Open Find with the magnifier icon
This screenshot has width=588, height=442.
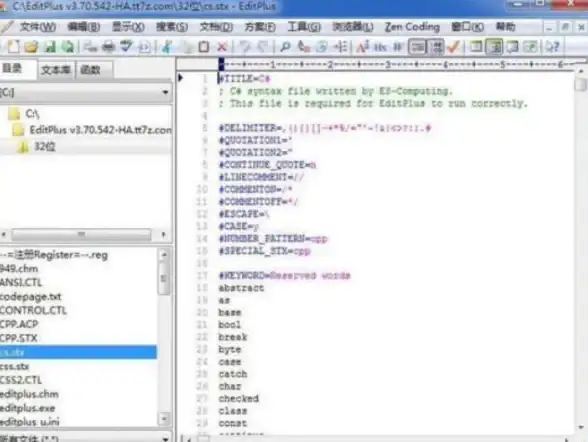pos(285,47)
